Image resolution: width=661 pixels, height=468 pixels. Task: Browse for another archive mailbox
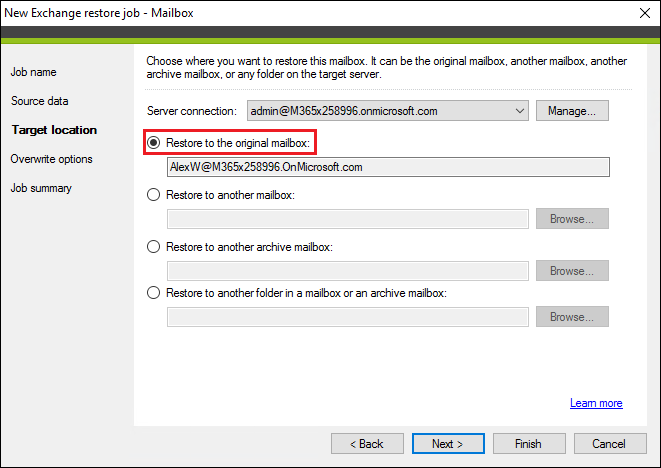click(572, 271)
